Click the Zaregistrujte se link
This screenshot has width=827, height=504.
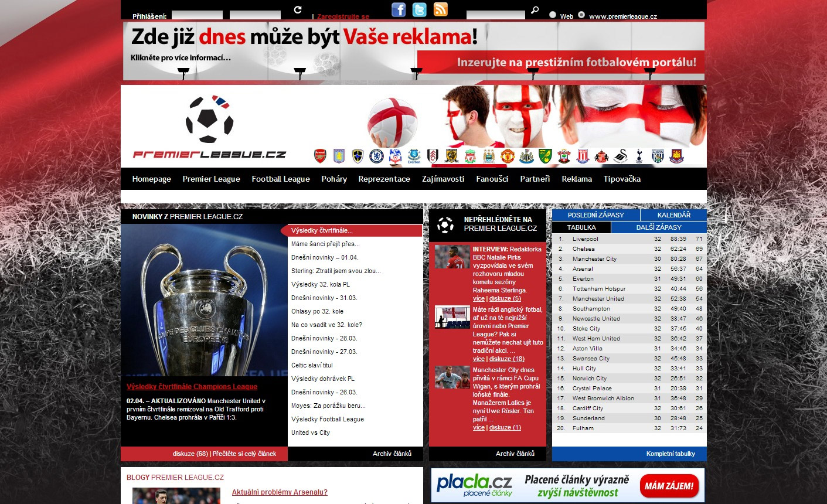point(343,16)
